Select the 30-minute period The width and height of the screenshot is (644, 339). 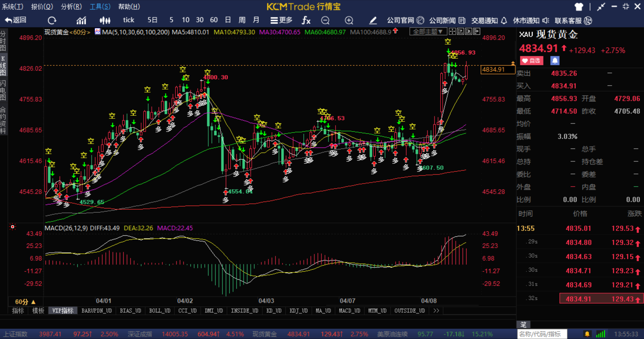click(x=200, y=20)
